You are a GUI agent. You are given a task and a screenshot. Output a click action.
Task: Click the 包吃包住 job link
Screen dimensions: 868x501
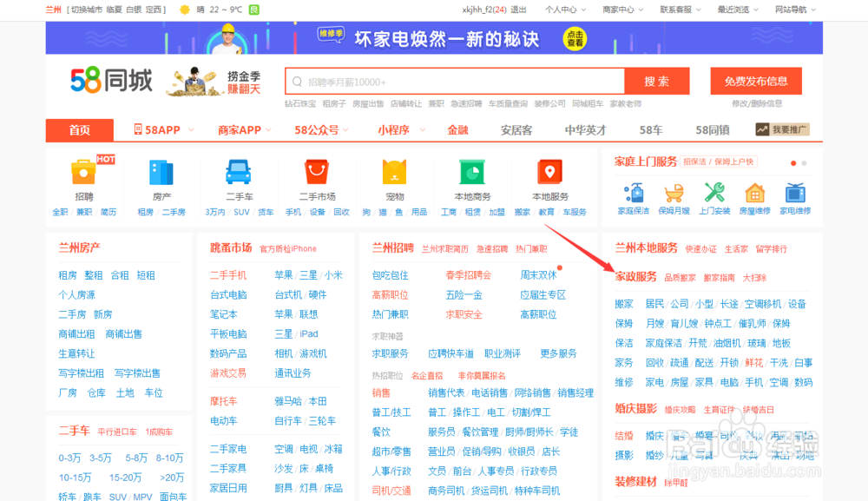click(x=391, y=275)
